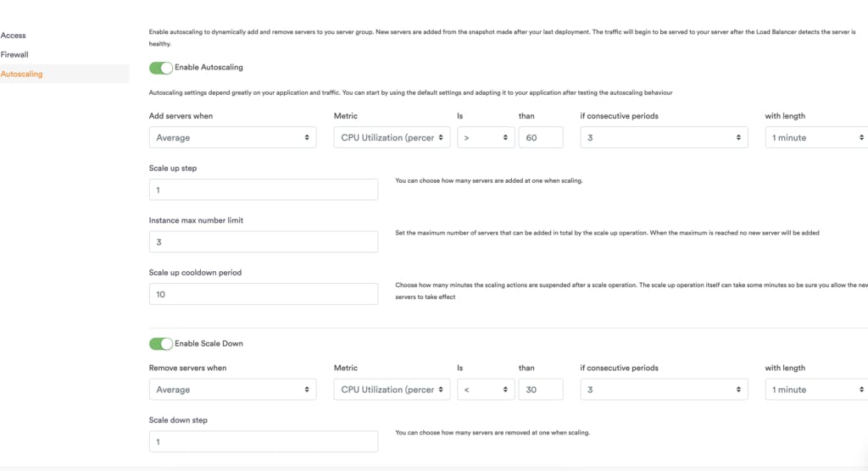Focus the Instance max number limit field
Viewport: 868px width, 471px height.
[x=264, y=242]
